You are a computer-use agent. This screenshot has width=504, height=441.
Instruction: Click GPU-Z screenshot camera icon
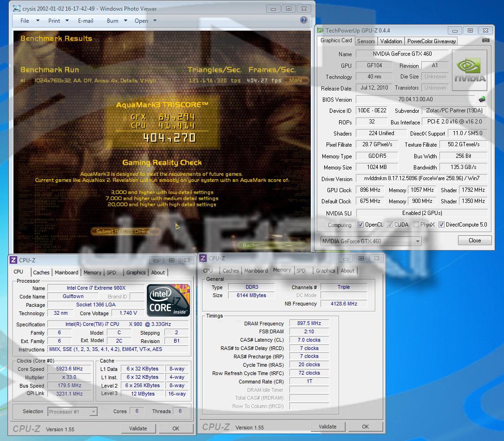(486, 40)
